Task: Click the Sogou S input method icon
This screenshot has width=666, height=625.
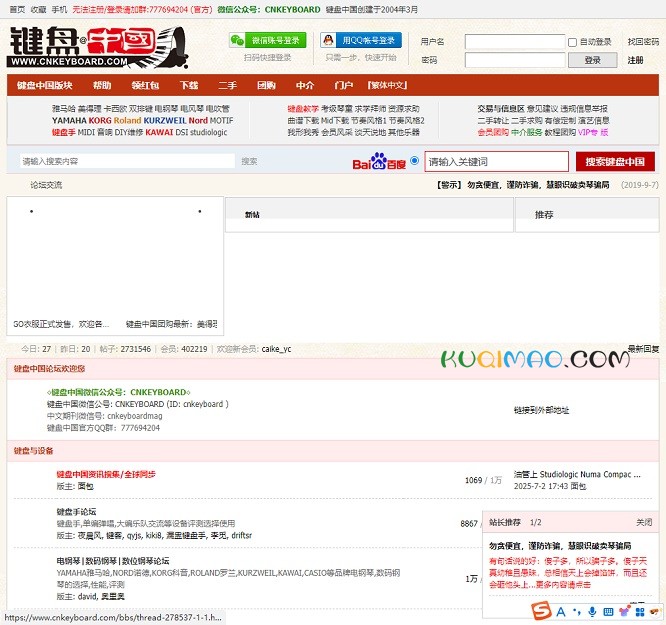Action: pyautogui.click(x=542, y=611)
